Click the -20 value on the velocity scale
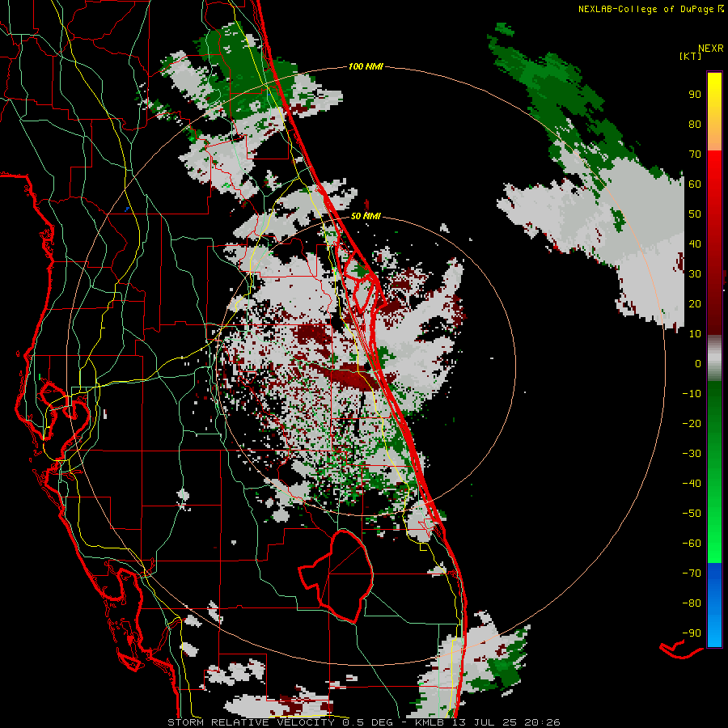Image resolution: width=728 pixels, height=728 pixels. (692, 423)
